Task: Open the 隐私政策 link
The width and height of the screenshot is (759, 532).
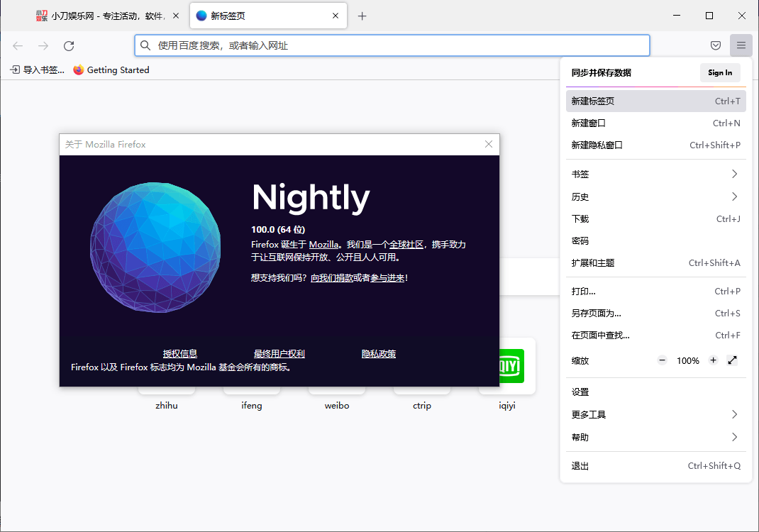Action: point(378,353)
